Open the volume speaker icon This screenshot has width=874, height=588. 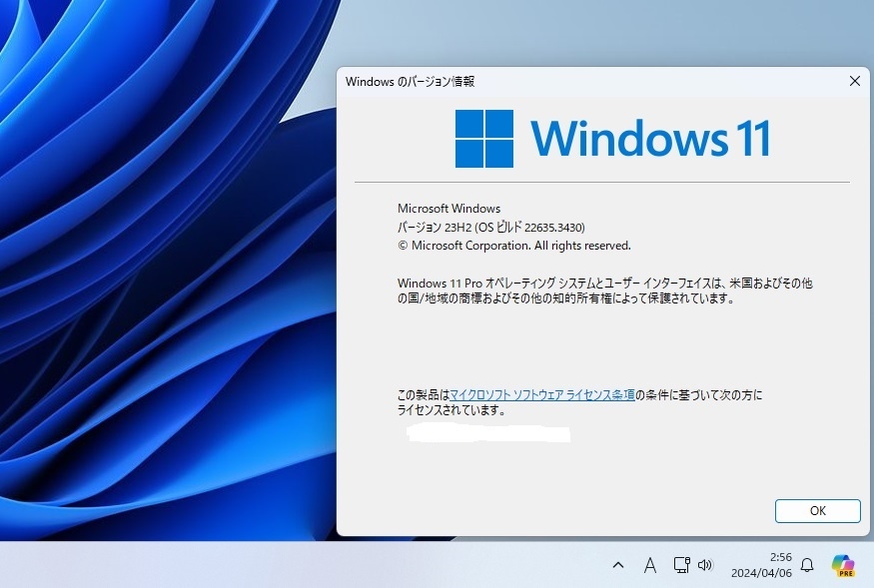(705, 565)
